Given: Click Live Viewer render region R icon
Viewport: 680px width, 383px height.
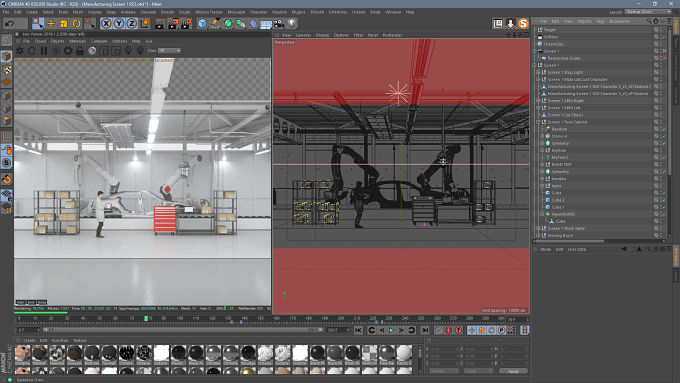Looking at the screenshot, I should point(56,51).
